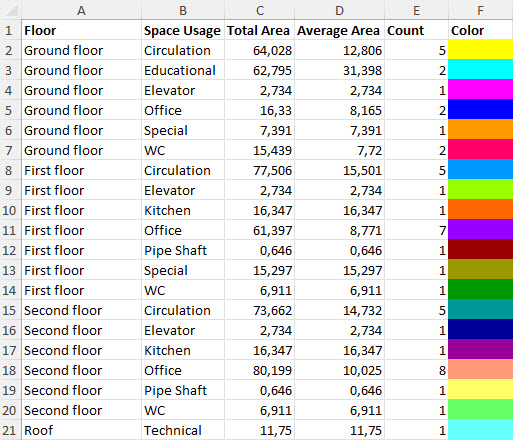Select row header 21
513x440 pixels.
[x=11, y=430]
